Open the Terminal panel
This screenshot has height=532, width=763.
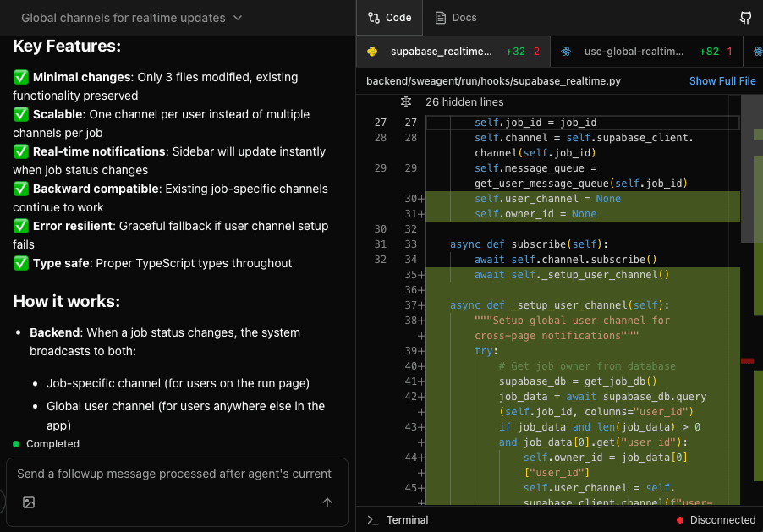click(398, 520)
